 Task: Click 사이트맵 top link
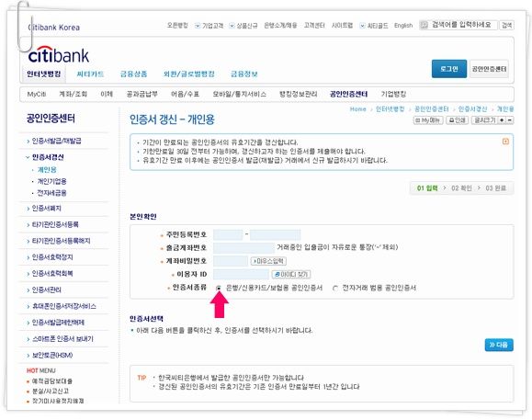(x=342, y=26)
